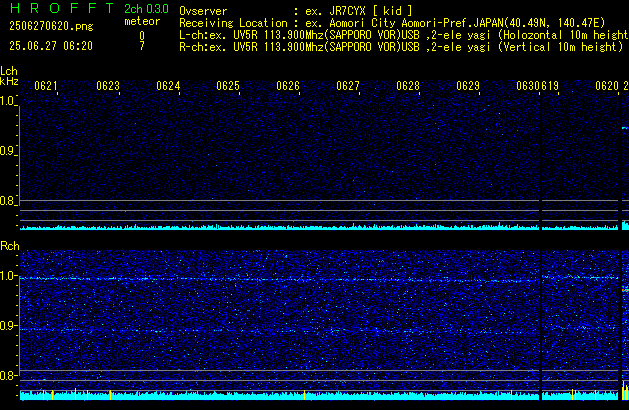
Task: Click the Ovserver JR7CYX header line
Action: pos(296,11)
